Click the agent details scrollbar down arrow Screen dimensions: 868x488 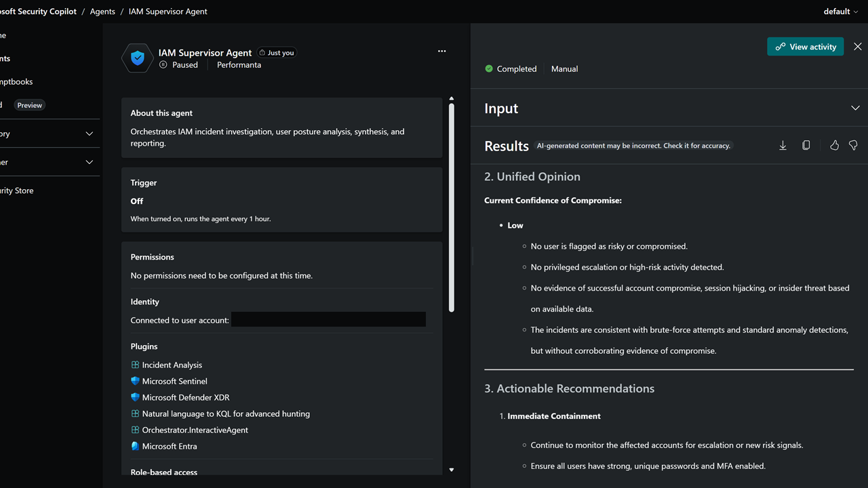(452, 470)
